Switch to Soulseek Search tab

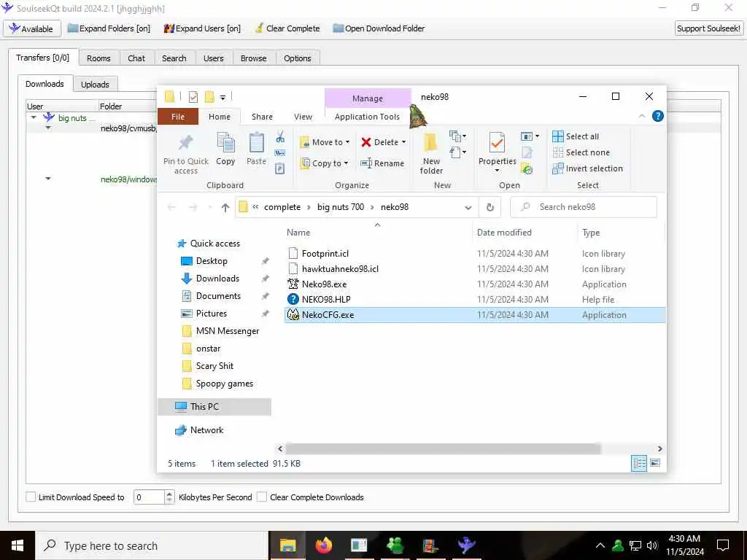tap(174, 58)
